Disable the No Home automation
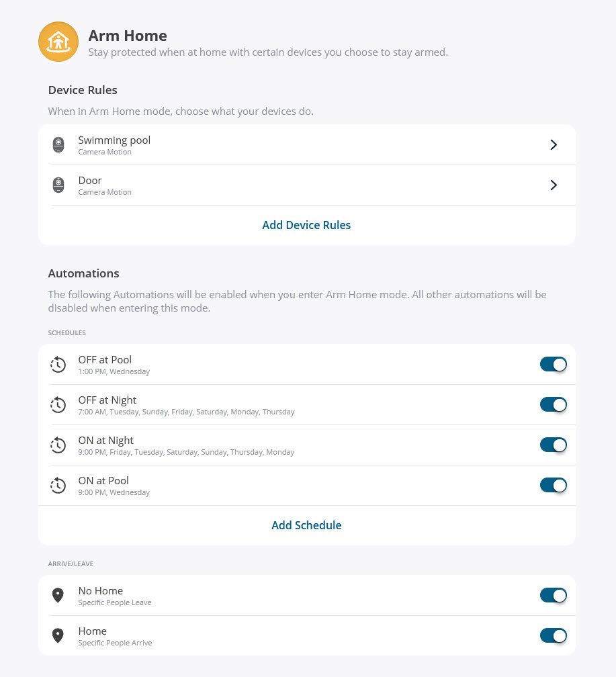The width and height of the screenshot is (616, 677). click(553, 595)
